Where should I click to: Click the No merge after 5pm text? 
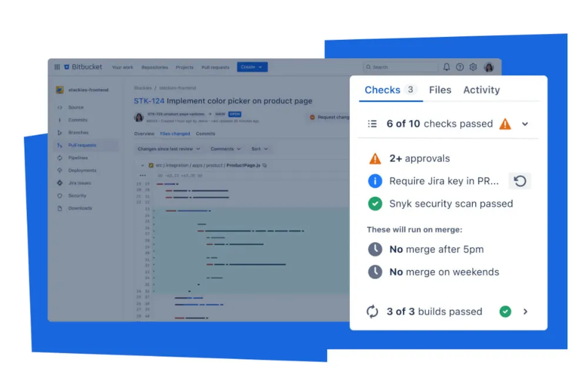pos(436,249)
